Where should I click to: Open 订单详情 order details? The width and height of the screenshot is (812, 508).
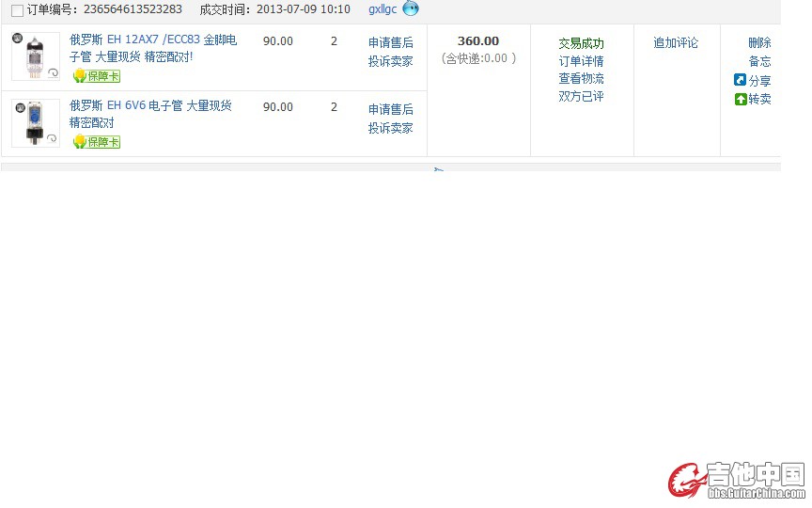tap(581, 61)
